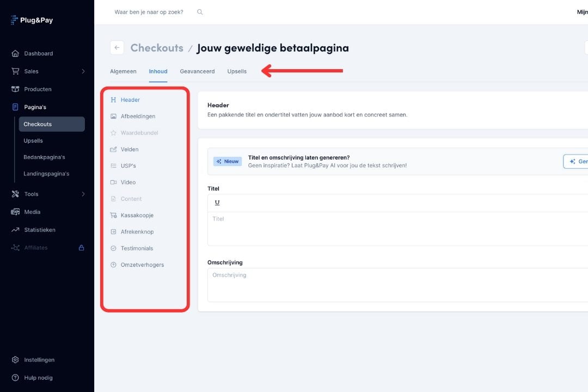Image resolution: width=588 pixels, height=392 pixels.
Task: Click the Media icon in sidebar
Action: [15, 212]
